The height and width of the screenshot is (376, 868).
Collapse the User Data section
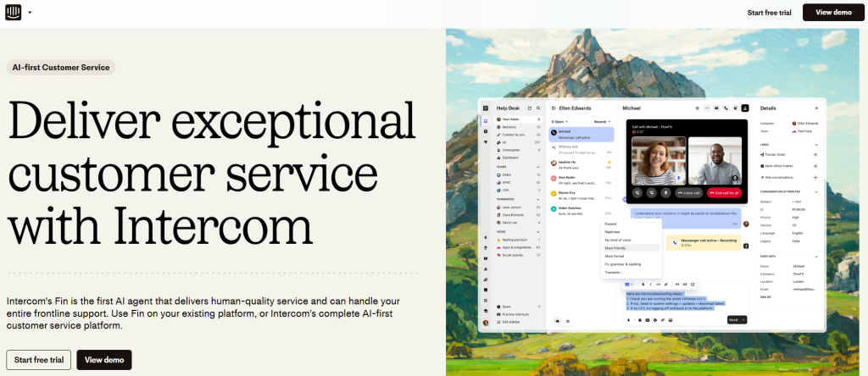click(x=816, y=257)
